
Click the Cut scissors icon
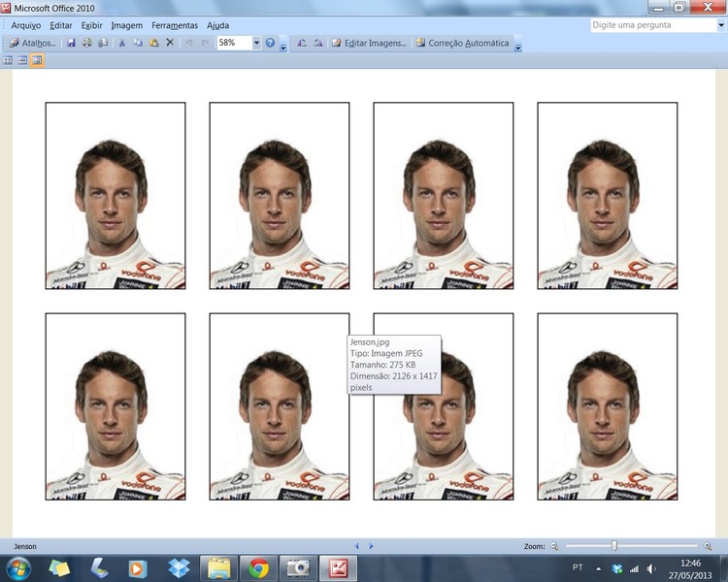click(121, 44)
